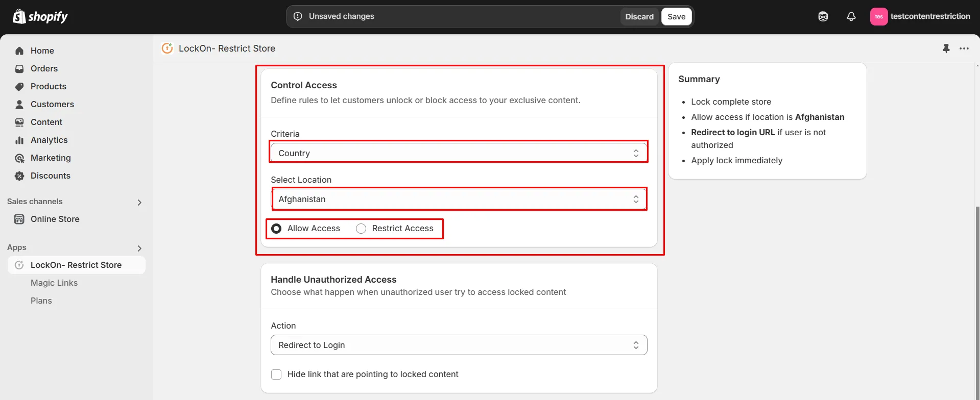Pin the app using the pin icon

[x=946, y=48]
